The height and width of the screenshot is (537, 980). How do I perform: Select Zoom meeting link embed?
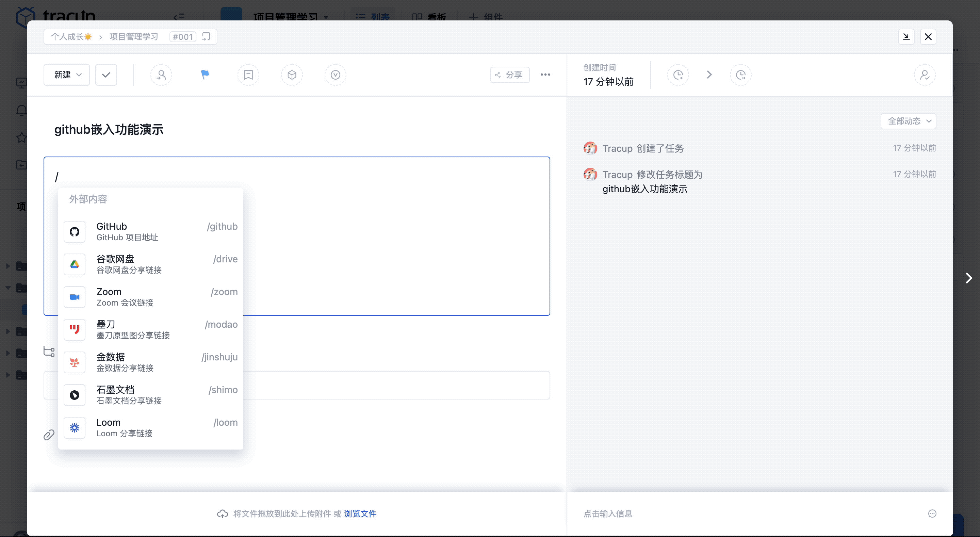click(x=151, y=296)
